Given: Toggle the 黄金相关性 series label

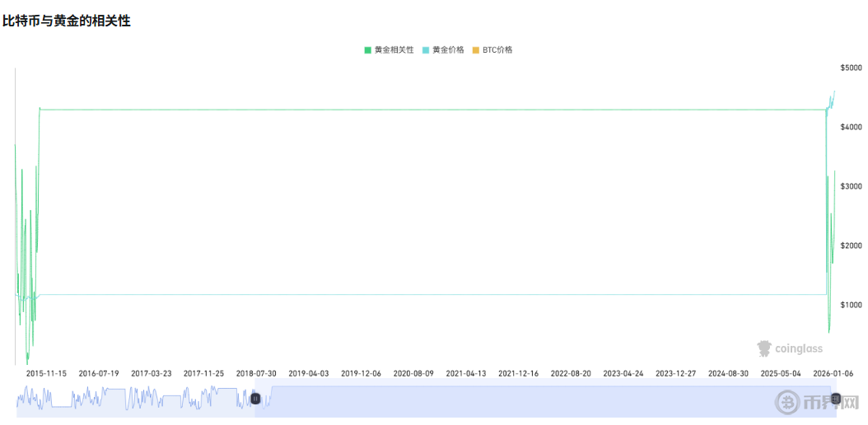Looking at the screenshot, I should [394, 50].
